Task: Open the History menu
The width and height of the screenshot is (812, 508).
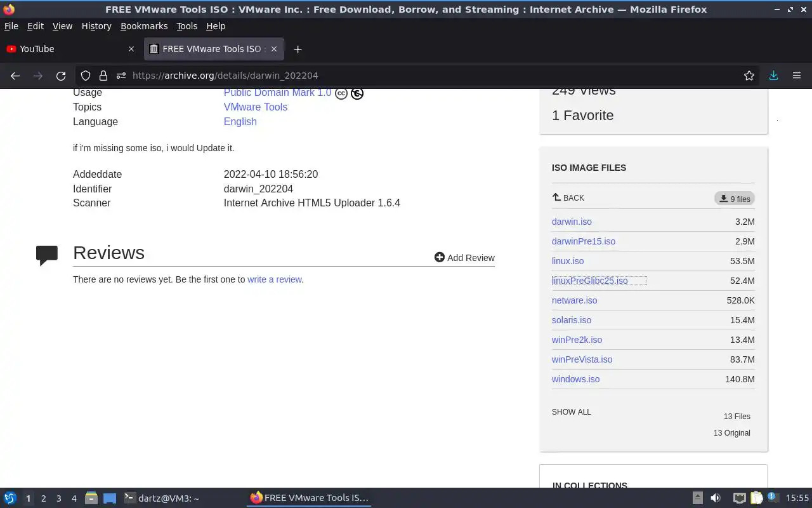Action: point(96,26)
